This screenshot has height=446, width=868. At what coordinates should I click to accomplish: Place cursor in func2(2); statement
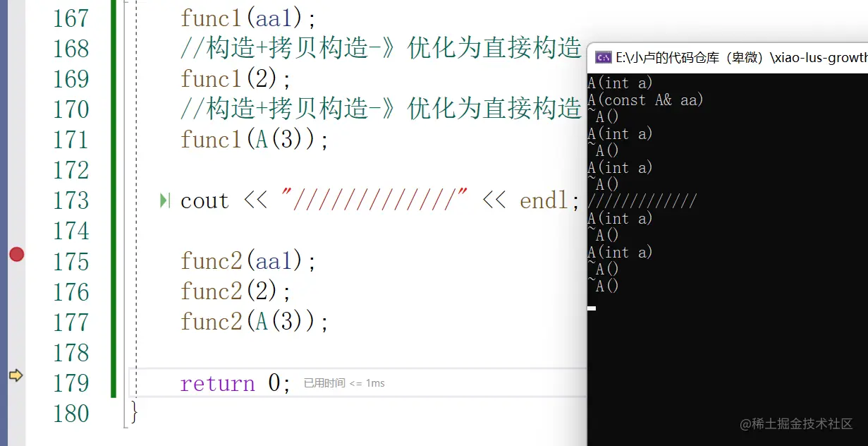pos(236,291)
